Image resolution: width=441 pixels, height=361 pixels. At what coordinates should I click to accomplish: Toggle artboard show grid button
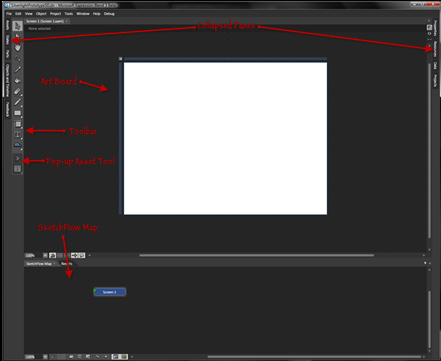60,255
